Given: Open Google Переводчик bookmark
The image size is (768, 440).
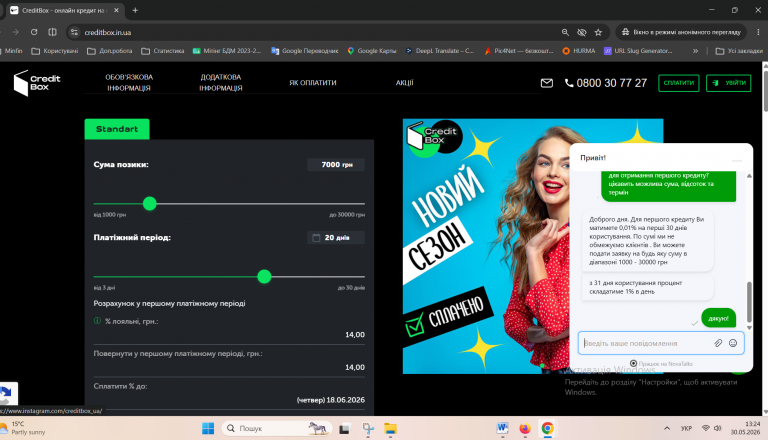Looking at the screenshot, I should pos(305,51).
